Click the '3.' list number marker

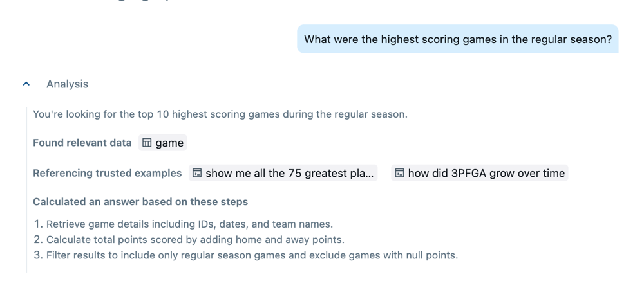pyautogui.click(x=38, y=255)
